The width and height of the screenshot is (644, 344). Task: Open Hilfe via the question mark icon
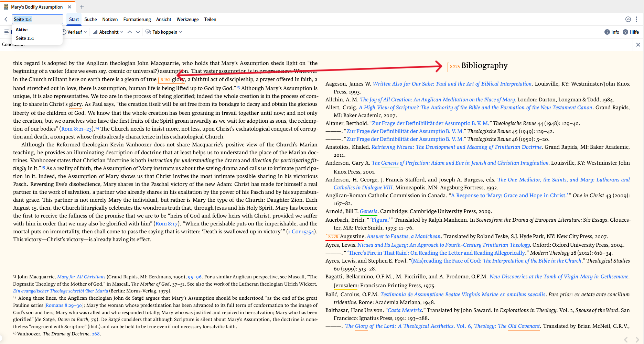[x=625, y=32]
